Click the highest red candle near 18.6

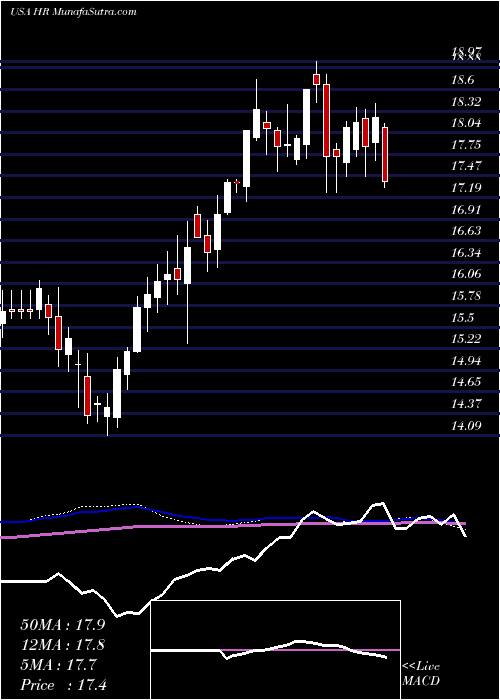317,79
